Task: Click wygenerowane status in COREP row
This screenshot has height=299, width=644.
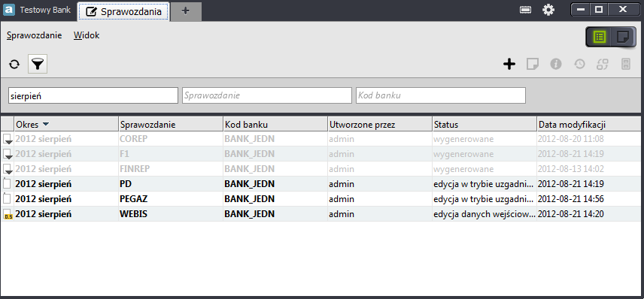Action: (x=463, y=139)
